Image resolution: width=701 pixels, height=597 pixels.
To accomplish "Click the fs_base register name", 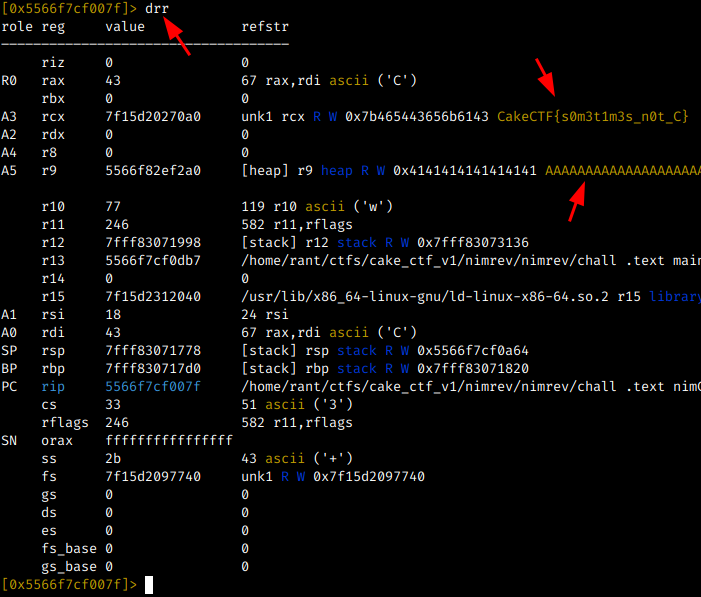I will point(69,549).
